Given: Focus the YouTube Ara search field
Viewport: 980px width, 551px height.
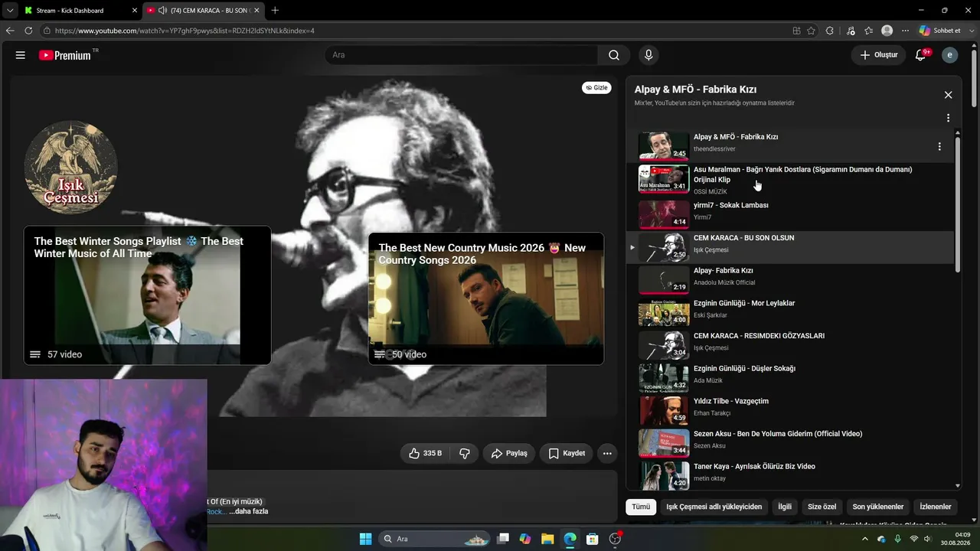Looking at the screenshot, I should click(462, 55).
